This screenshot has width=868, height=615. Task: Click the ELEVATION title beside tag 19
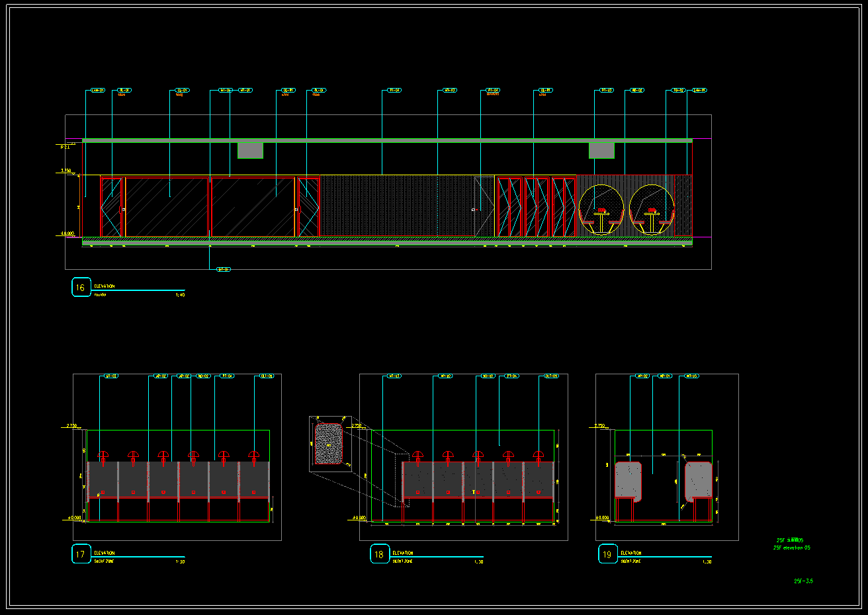click(631, 553)
